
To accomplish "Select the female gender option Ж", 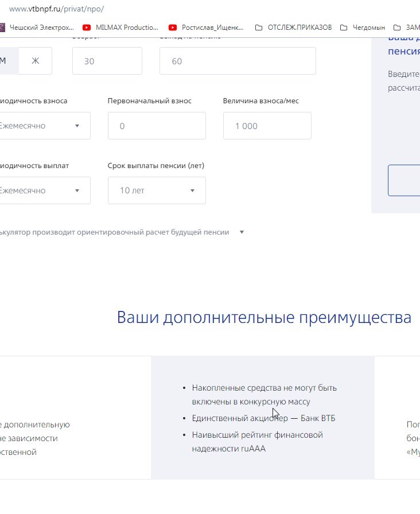I will tap(35, 61).
